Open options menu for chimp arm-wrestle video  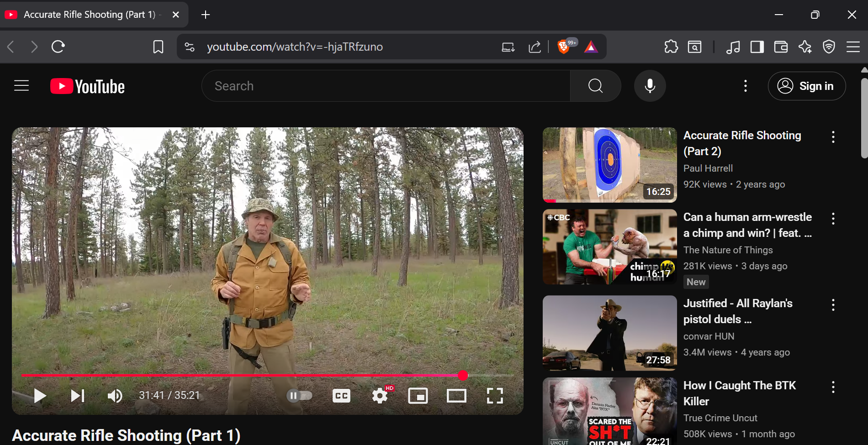tap(833, 219)
